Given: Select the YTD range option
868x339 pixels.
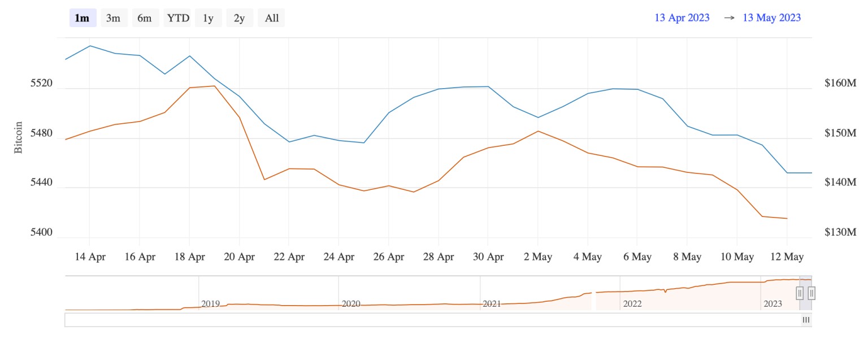Looking at the screenshot, I should [x=176, y=18].
